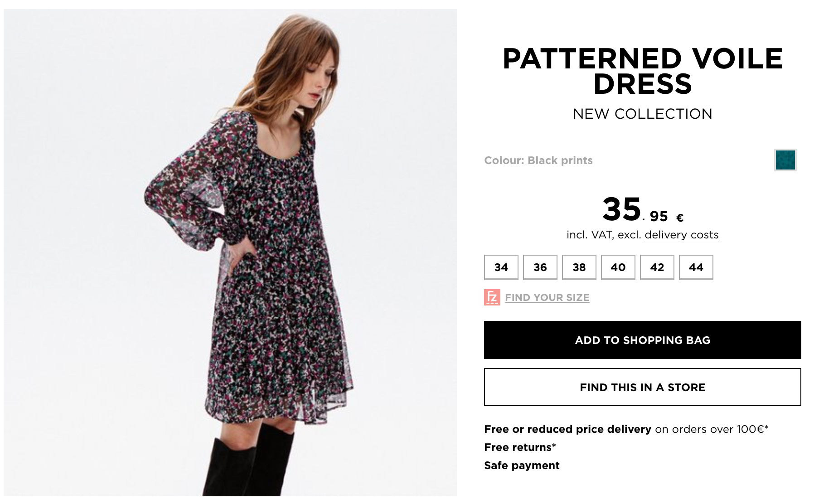The width and height of the screenshot is (814, 504).
Task: Pick size 44
Action: pos(696,267)
